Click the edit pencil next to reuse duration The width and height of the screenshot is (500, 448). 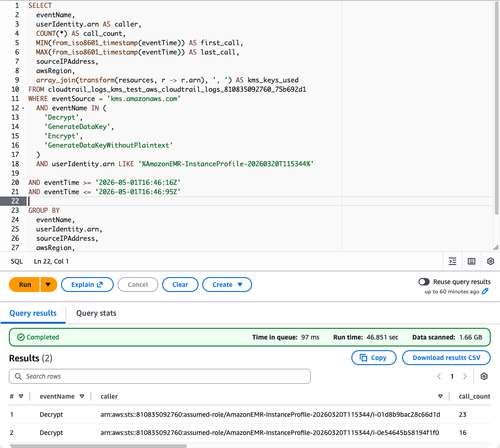point(485,291)
